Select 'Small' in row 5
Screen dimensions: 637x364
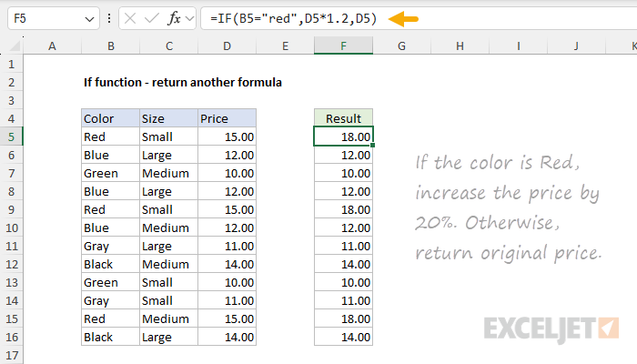[x=169, y=136]
